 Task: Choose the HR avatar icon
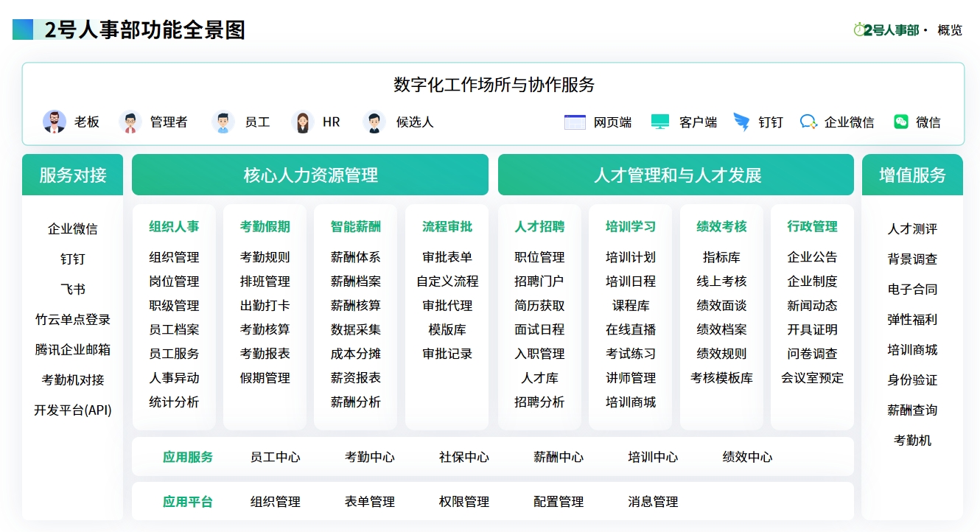303,122
